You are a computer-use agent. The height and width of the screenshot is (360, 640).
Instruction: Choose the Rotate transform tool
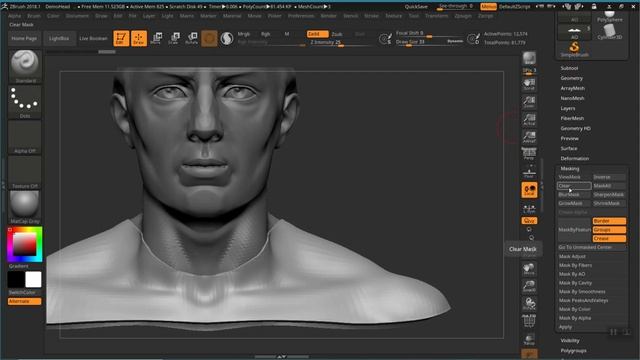191,38
